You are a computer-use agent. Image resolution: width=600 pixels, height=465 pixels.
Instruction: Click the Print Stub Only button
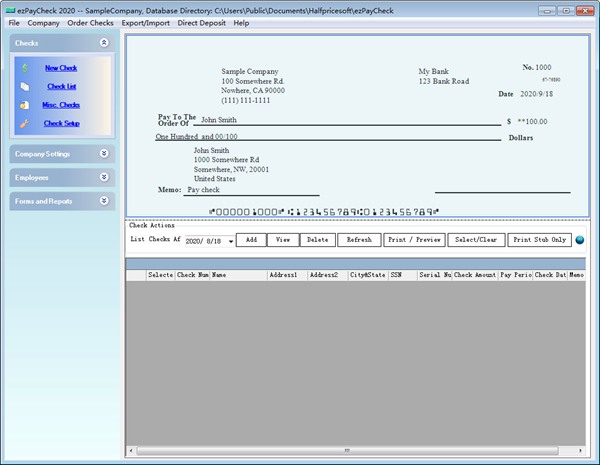tap(540, 240)
